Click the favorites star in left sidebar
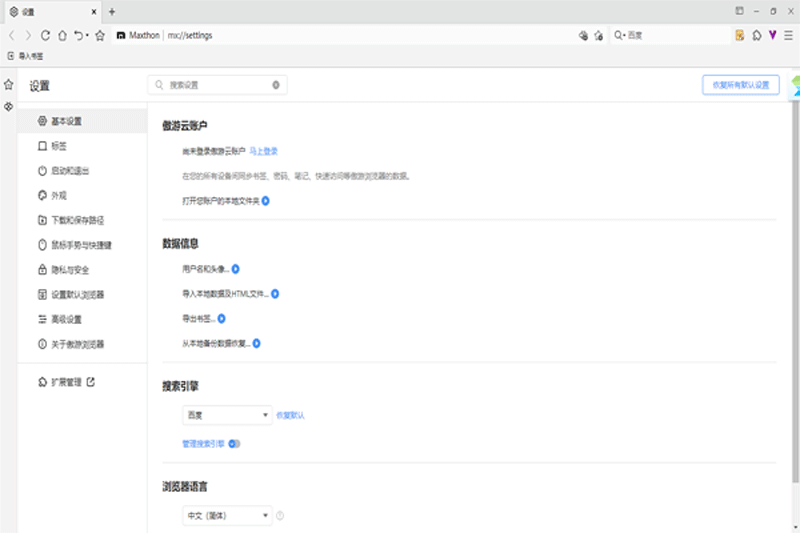Image resolution: width=800 pixels, height=533 pixels. click(8, 85)
